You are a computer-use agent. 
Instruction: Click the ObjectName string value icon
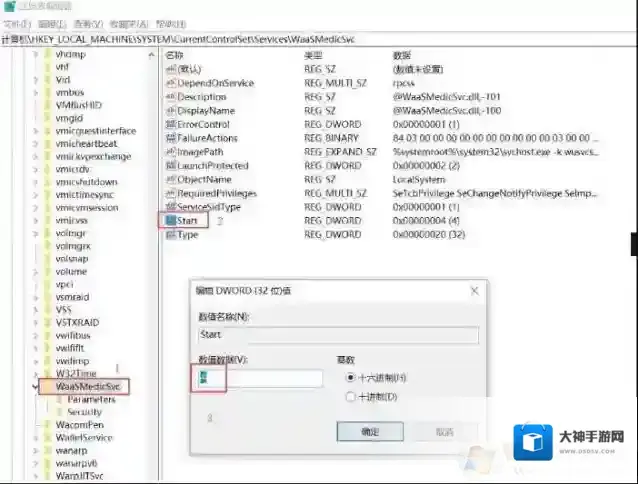point(170,179)
